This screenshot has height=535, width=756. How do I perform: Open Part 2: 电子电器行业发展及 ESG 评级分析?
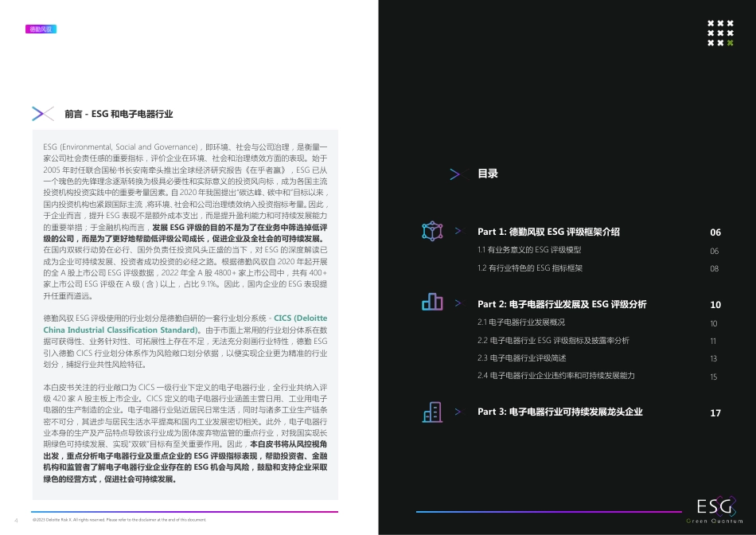[x=562, y=304]
